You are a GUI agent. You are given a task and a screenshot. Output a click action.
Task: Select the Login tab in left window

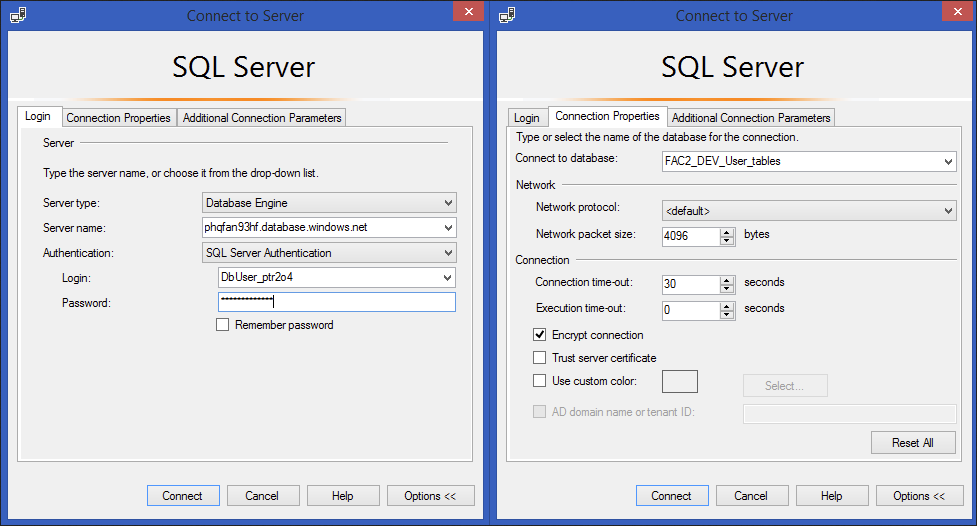tap(39, 117)
